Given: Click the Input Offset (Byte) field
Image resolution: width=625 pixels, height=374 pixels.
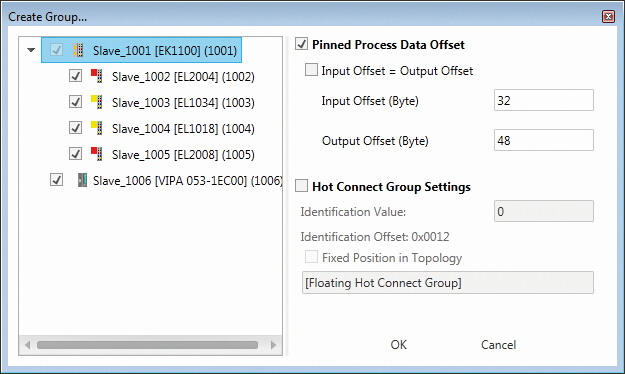Looking at the screenshot, I should click(544, 100).
